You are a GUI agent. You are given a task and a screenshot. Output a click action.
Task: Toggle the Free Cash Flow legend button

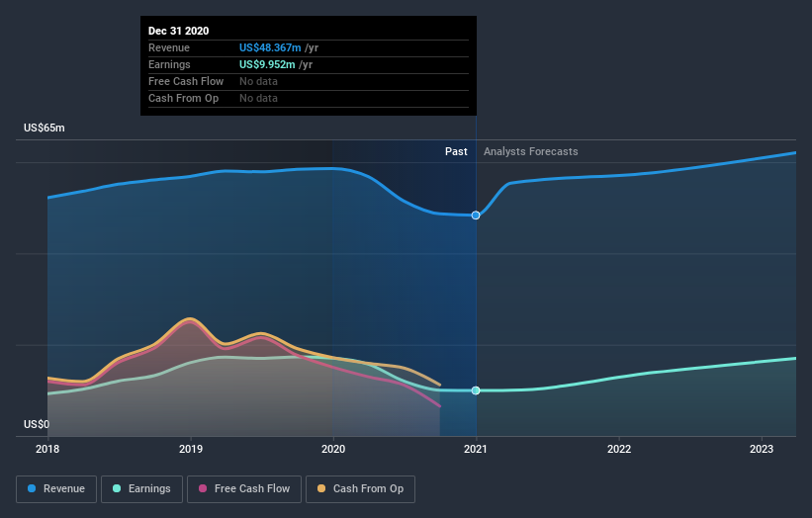click(x=244, y=489)
